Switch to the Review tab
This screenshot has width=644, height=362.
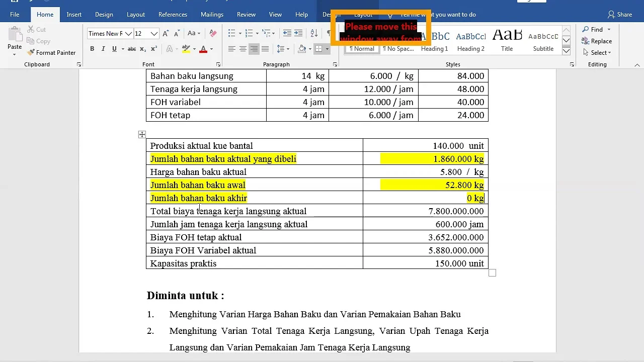(246, 15)
